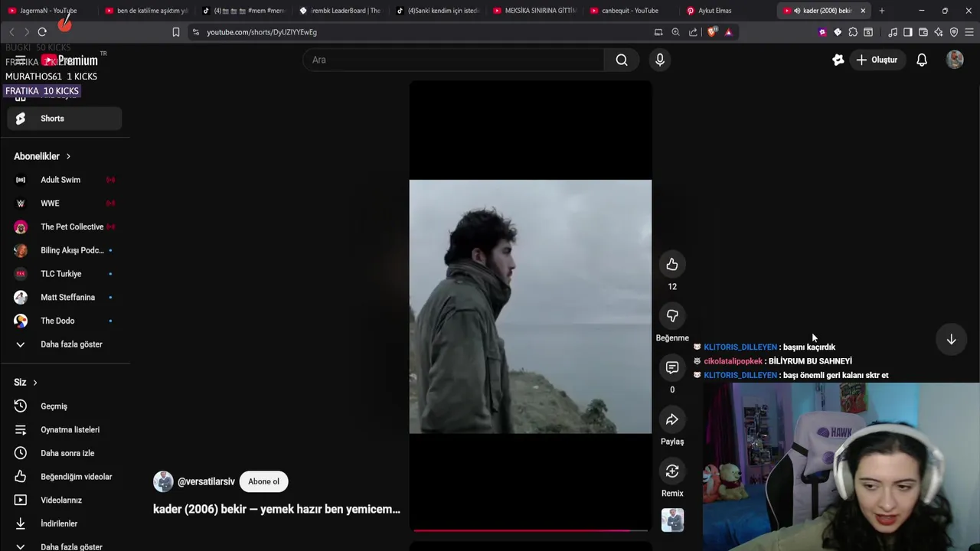Switch to the canbequit - YouTube tab
This screenshot has width=980, height=551.
pos(629,11)
